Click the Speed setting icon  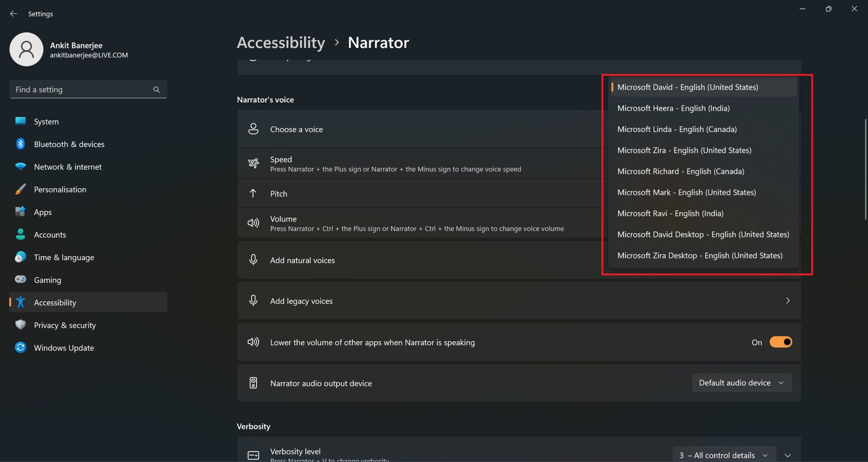(x=253, y=163)
